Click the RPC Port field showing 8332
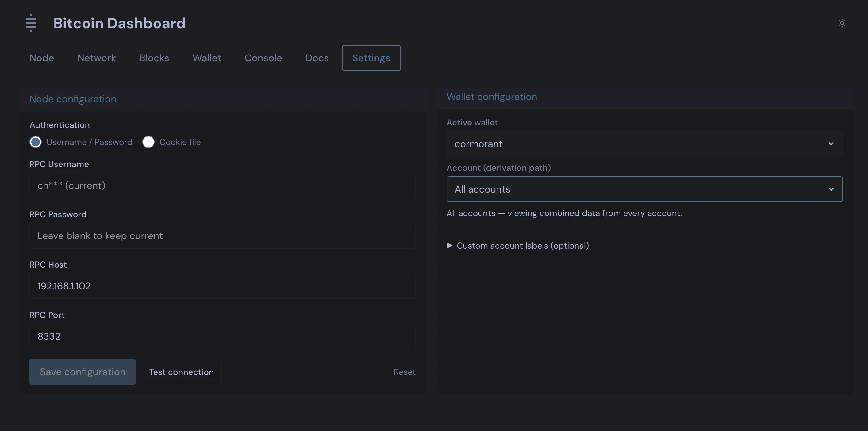Screen dimensions: 868x431 pos(222,336)
